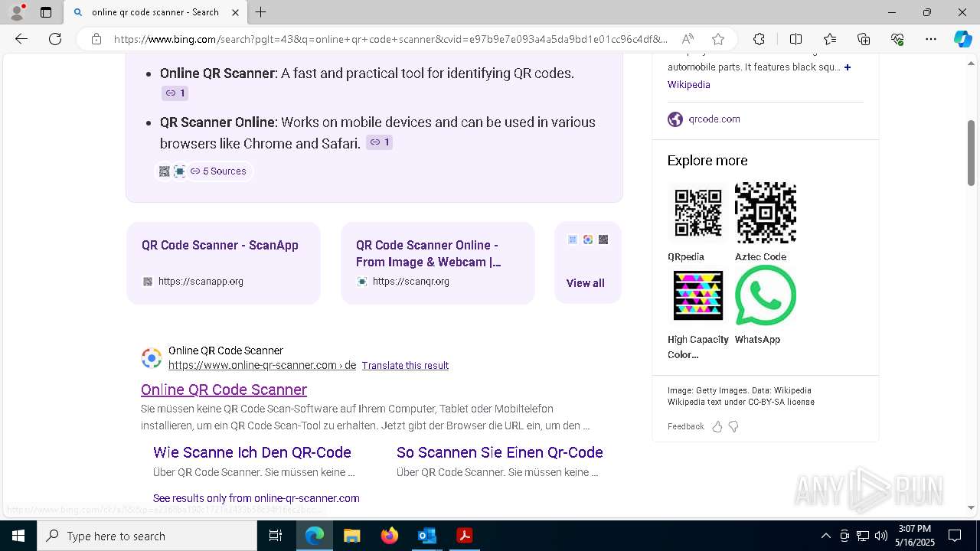Open Adobe Acrobat from the taskbar
Image resolution: width=980 pixels, height=551 pixels.
[x=464, y=536]
